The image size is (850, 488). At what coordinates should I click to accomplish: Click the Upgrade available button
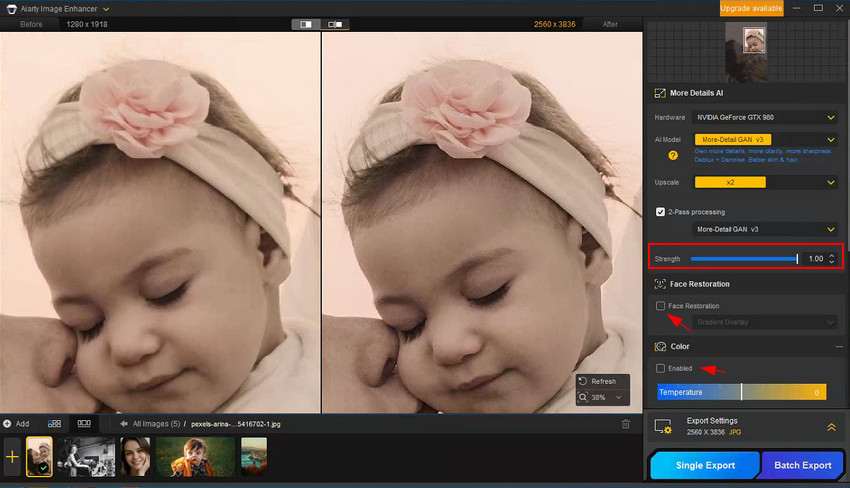pos(751,8)
